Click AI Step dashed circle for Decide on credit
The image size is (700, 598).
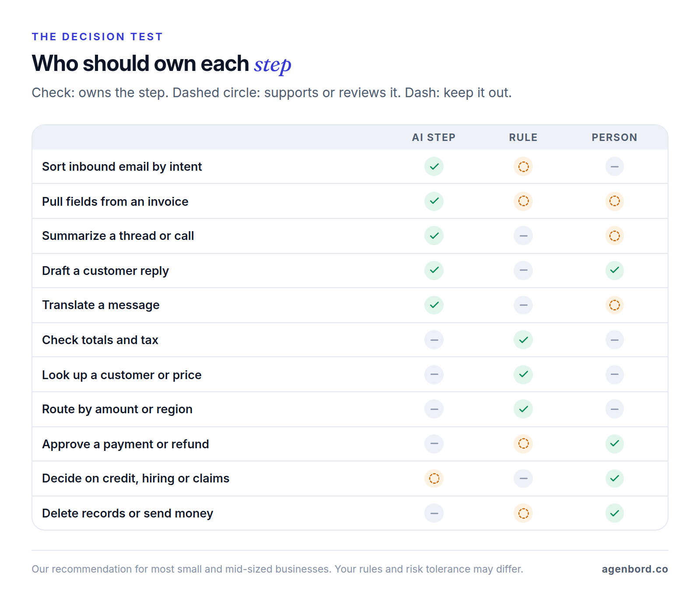coord(434,478)
